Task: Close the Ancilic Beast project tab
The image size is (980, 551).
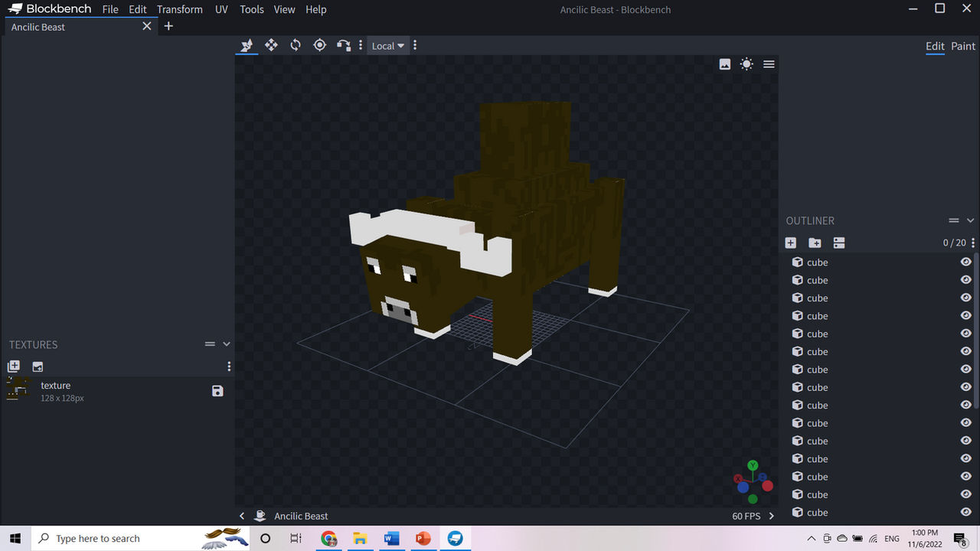Action: [x=147, y=26]
